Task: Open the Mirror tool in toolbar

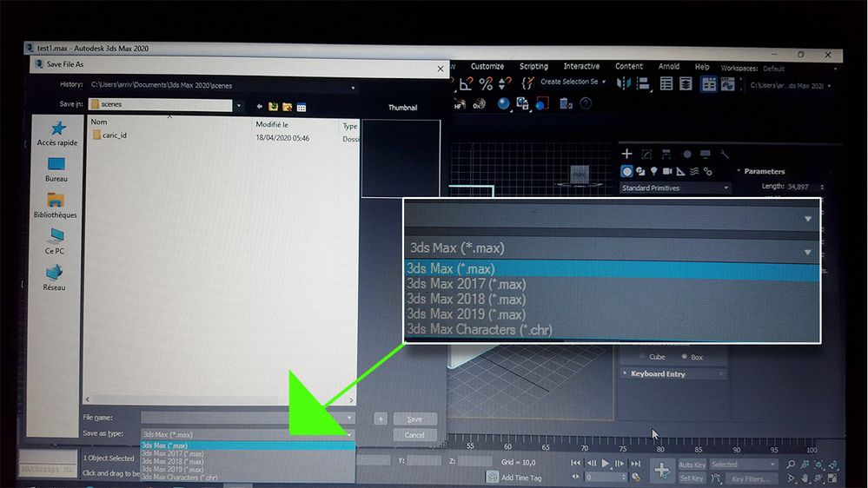Action: (x=624, y=83)
